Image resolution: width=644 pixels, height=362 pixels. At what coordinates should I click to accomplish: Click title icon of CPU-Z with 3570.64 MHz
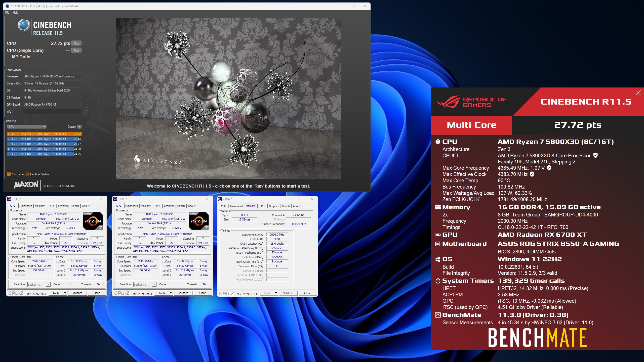tap(9, 199)
